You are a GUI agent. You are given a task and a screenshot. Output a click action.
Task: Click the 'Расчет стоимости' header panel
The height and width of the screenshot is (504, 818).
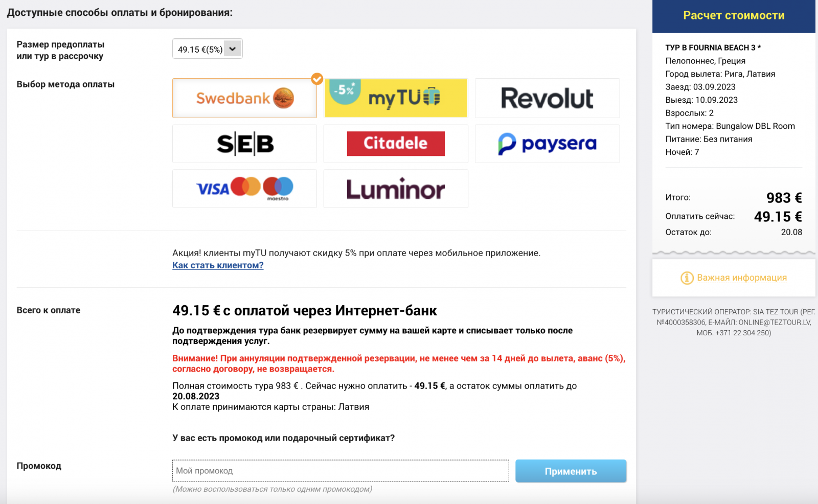pyautogui.click(x=734, y=16)
